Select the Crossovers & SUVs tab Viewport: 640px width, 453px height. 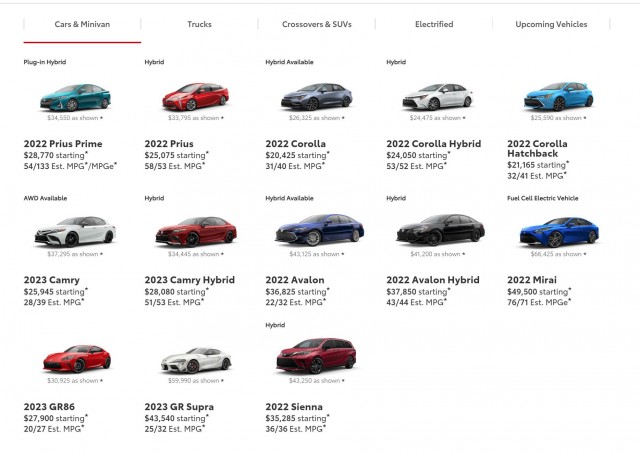point(317,24)
